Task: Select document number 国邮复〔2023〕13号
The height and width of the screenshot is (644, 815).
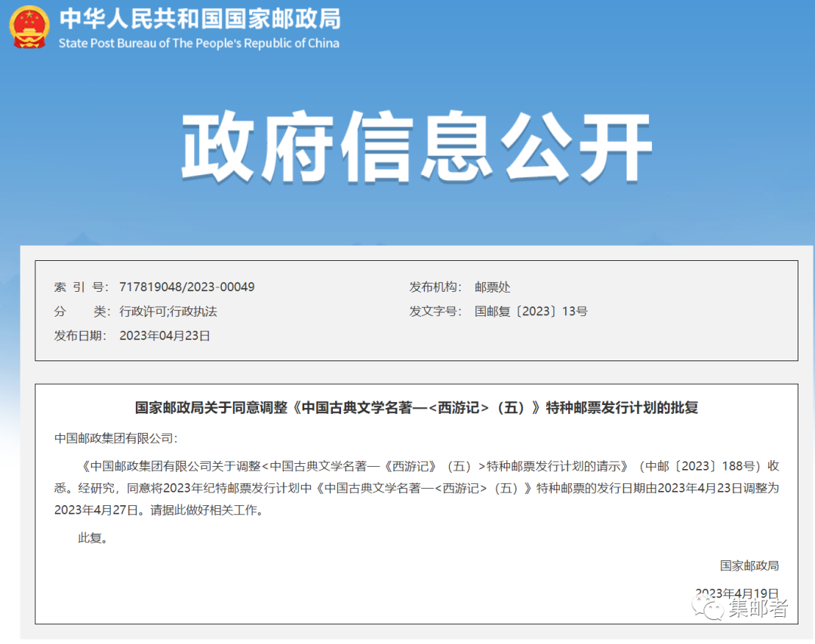Action: (531, 311)
